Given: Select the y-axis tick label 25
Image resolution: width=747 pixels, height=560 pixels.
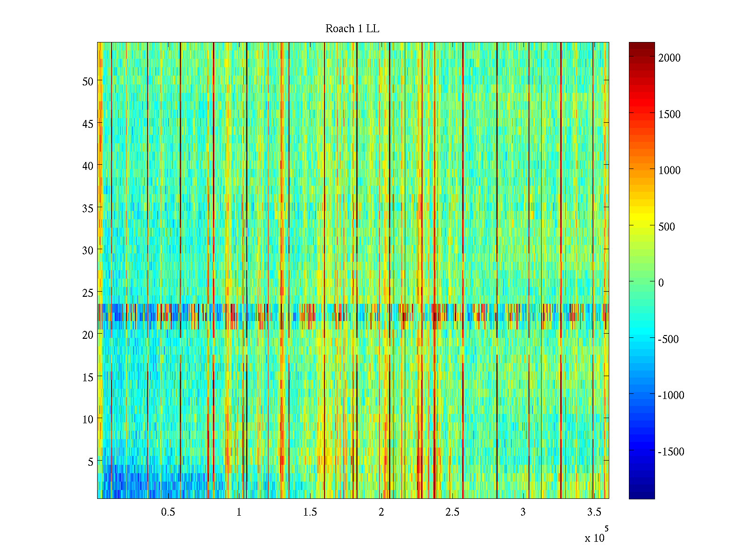Looking at the screenshot, I should [88, 293].
